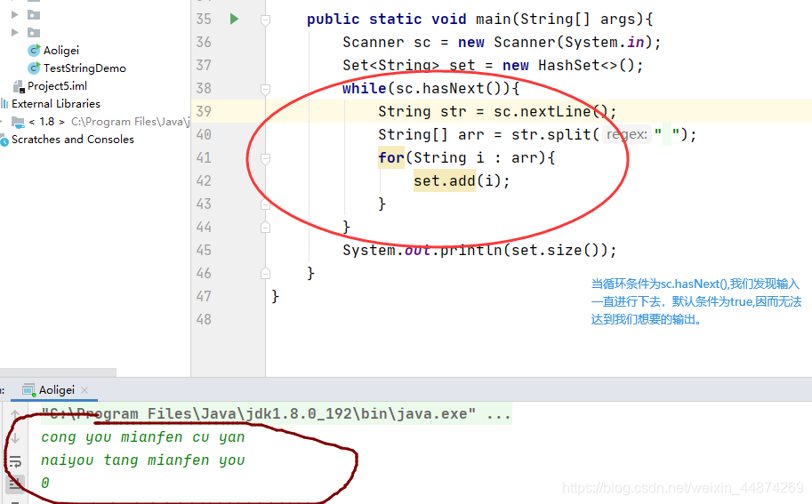Click line number 45 in gutter
The width and height of the screenshot is (812, 504).
[204, 251]
